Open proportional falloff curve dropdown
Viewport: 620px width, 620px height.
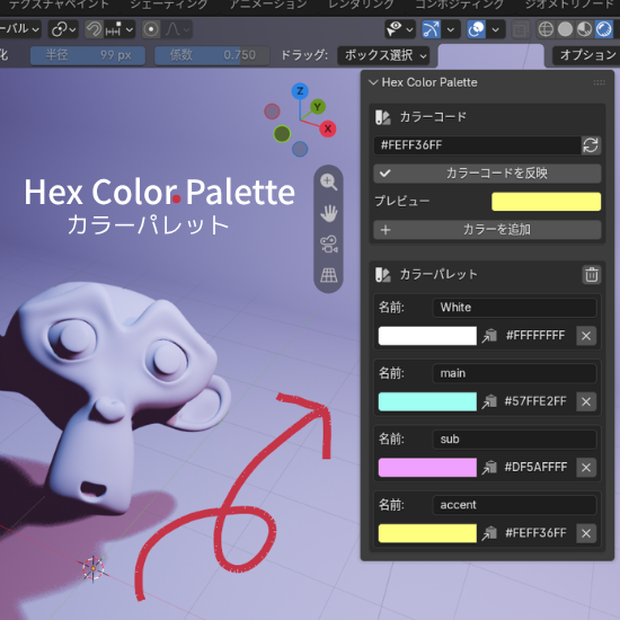(x=177, y=29)
